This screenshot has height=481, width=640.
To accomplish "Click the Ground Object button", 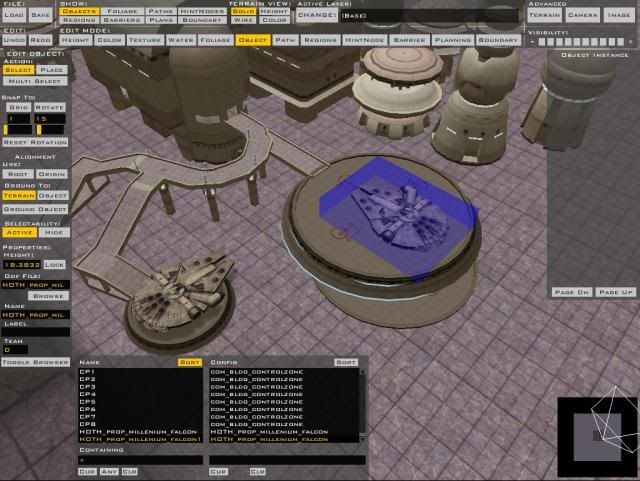I will point(35,209).
